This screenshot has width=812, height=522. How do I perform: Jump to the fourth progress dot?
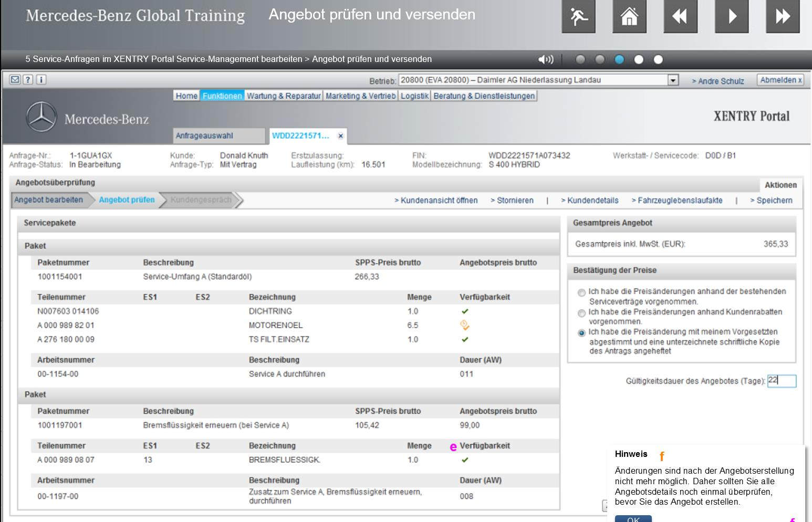[639, 59]
